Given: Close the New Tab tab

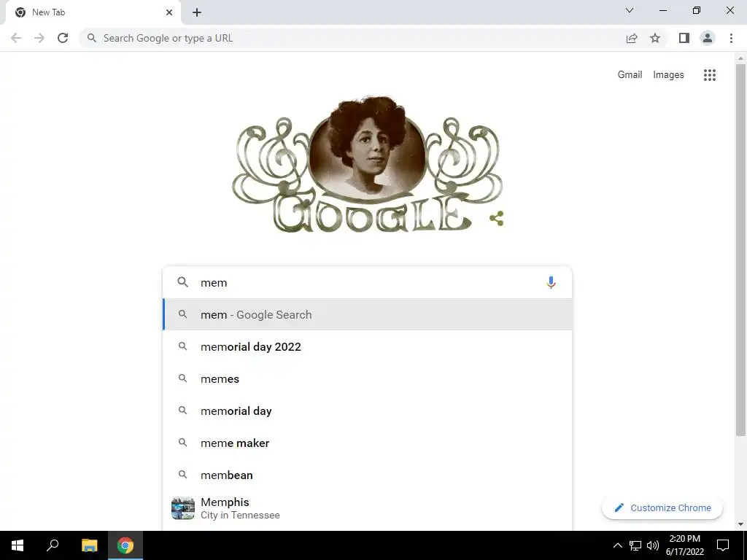Looking at the screenshot, I should pyautogui.click(x=169, y=12).
